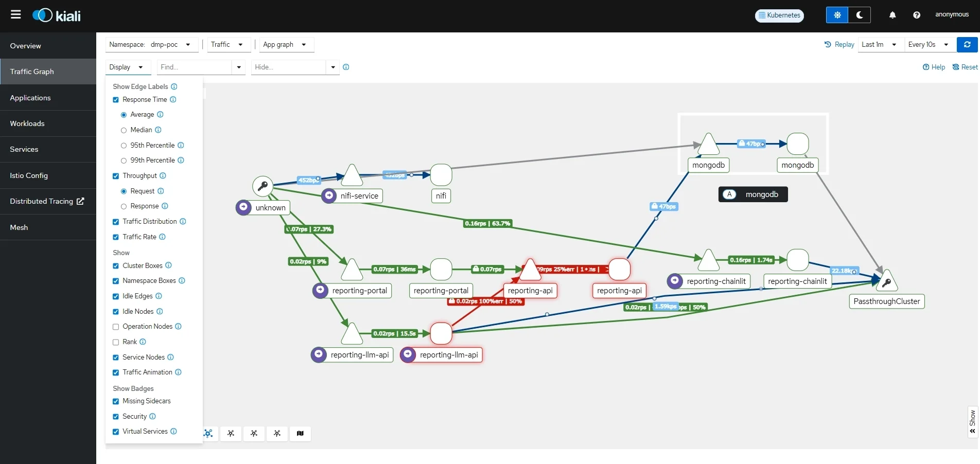
Task: Open the Every 10s refresh interval dropdown
Action: point(929,45)
